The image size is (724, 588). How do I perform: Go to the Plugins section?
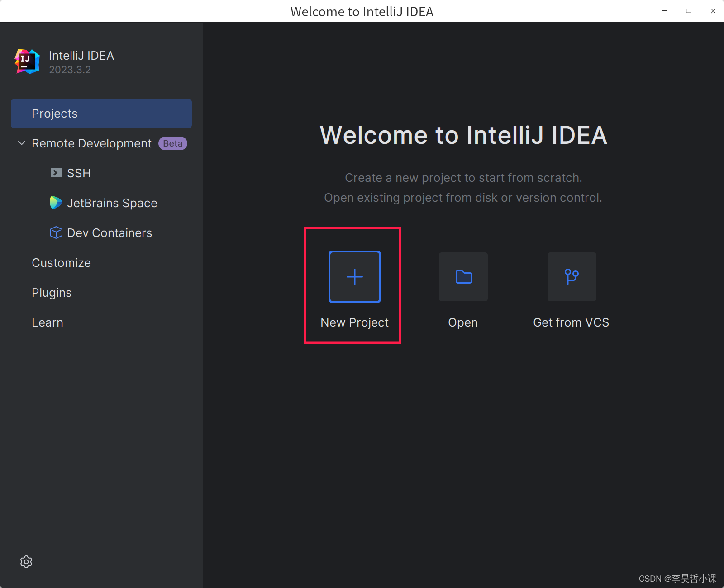101,293
